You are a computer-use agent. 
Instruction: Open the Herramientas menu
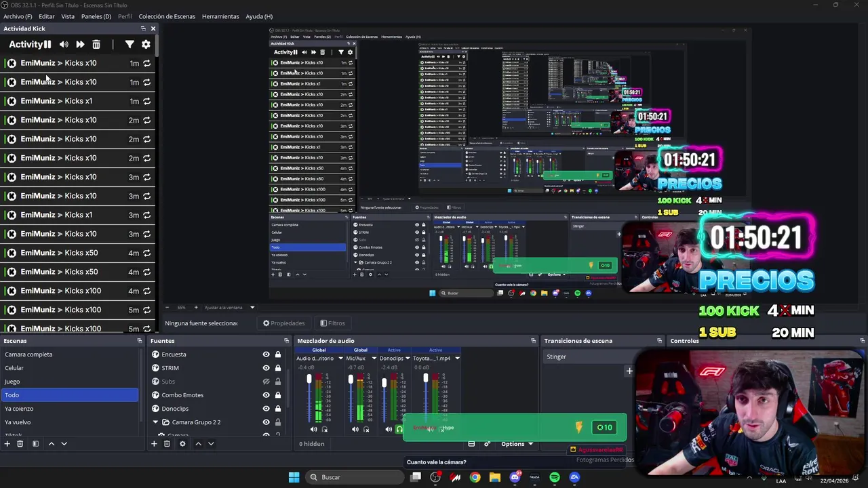click(x=220, y=16)
